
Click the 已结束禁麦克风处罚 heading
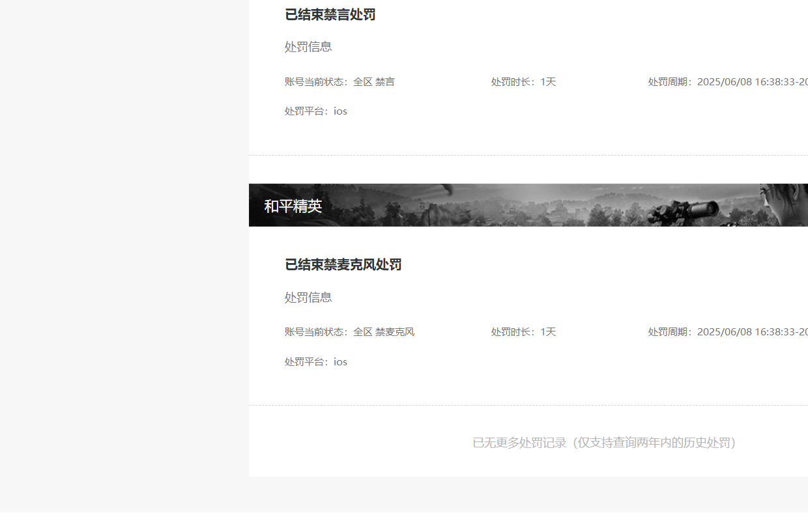point(343,264)
